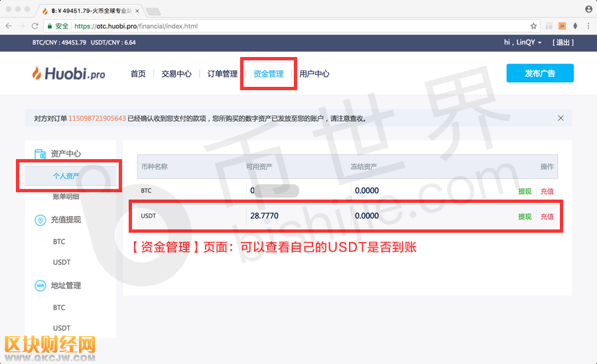
Task: Click the location icon beside 充值提现
Action: (40, 220)
